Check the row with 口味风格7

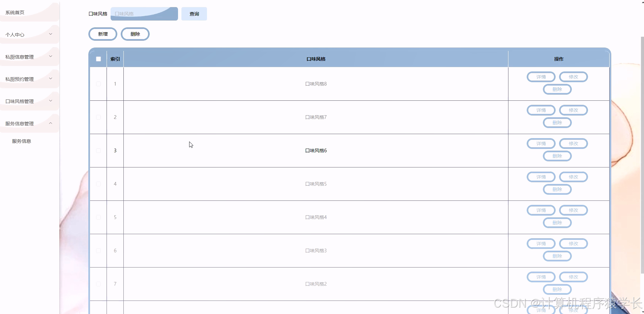(98, 117)
